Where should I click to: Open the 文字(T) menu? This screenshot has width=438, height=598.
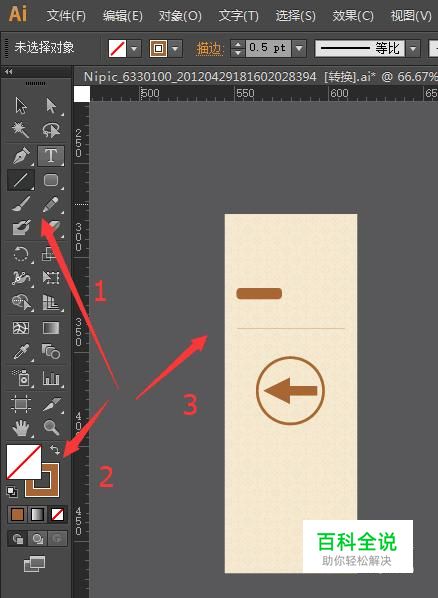pos(238,16)
